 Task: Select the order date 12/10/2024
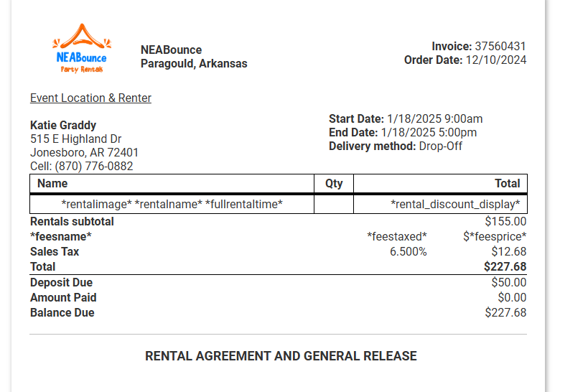coord(496,60)
